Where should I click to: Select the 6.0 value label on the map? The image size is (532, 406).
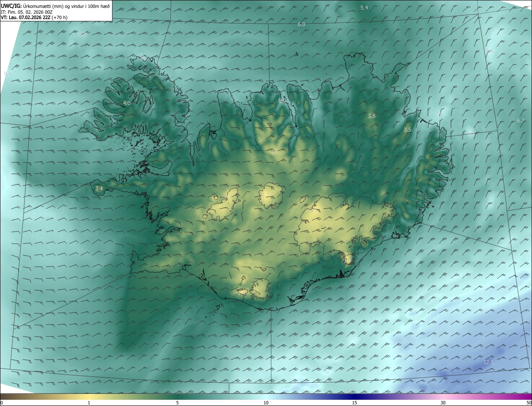click(x=301, y=24)
